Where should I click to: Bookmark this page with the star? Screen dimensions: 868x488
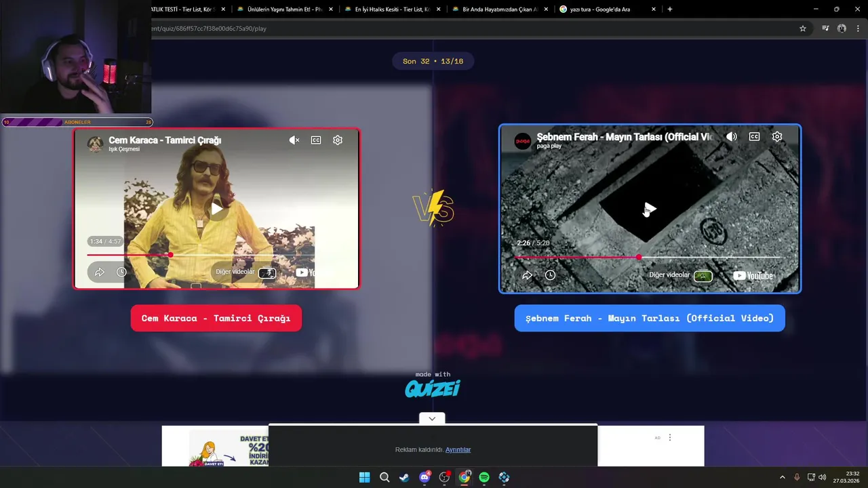803,28
